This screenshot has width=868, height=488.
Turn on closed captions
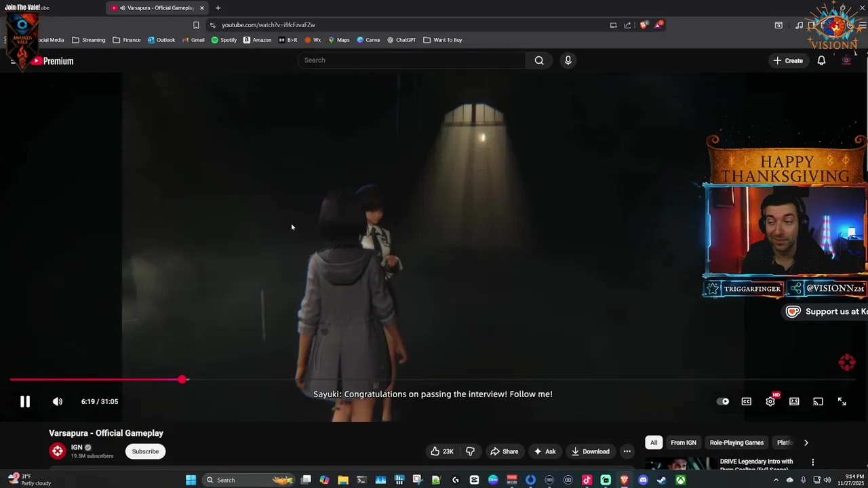pyautogui.click(x=747, y=401)
